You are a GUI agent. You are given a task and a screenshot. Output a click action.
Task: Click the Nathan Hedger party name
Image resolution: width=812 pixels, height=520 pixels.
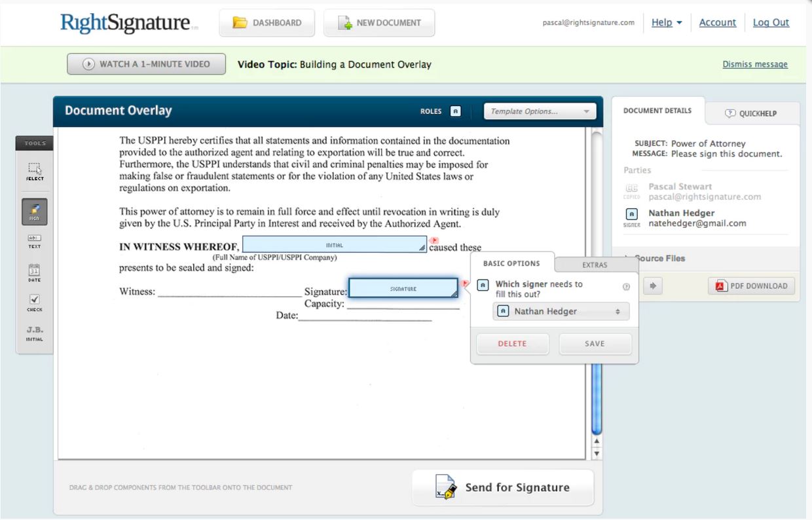(x=681, y=213)
